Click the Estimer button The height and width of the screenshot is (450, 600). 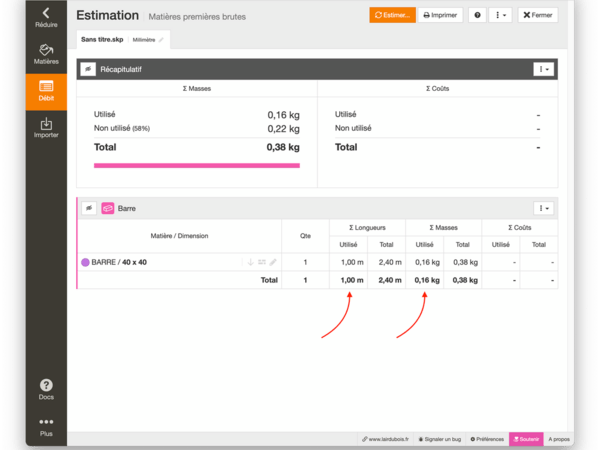pyautogui.click(x=390, y=16)
